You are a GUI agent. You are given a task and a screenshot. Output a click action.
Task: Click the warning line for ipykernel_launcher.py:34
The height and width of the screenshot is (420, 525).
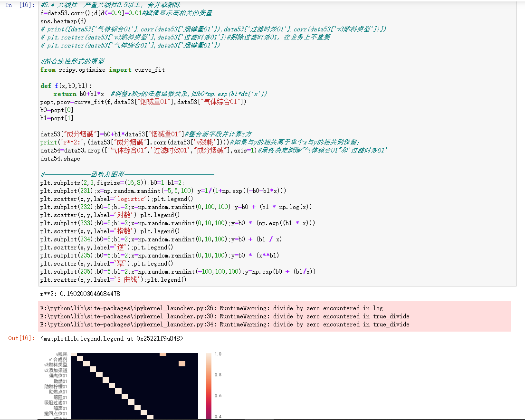click(225, 324)
